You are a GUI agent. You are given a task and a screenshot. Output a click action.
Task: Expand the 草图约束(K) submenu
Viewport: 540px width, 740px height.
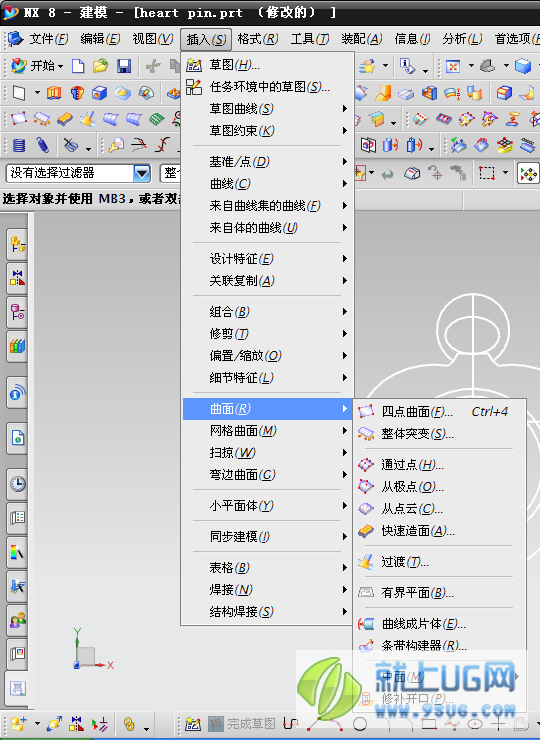(x=267, y=130)
